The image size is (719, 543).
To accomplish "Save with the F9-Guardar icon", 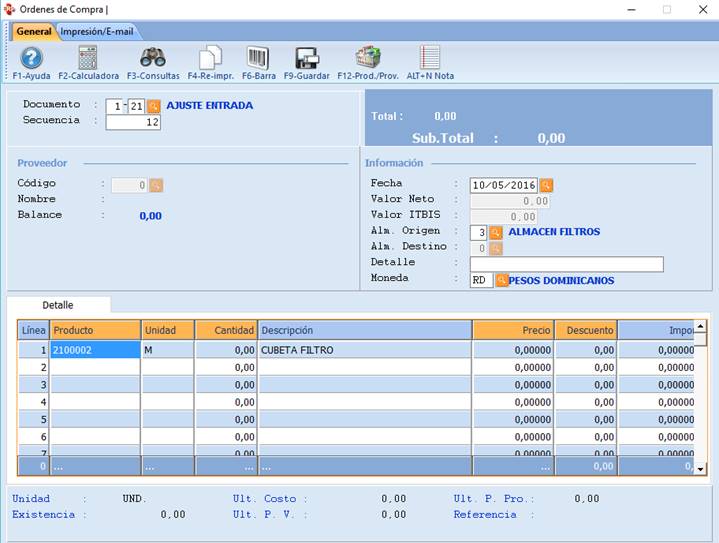I will click(x=306, y=58).
